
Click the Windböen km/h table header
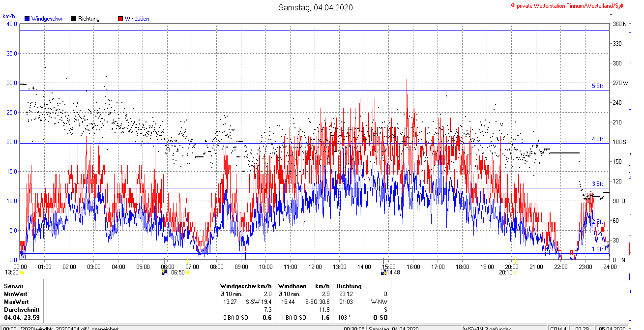click(x=304, y=286)
